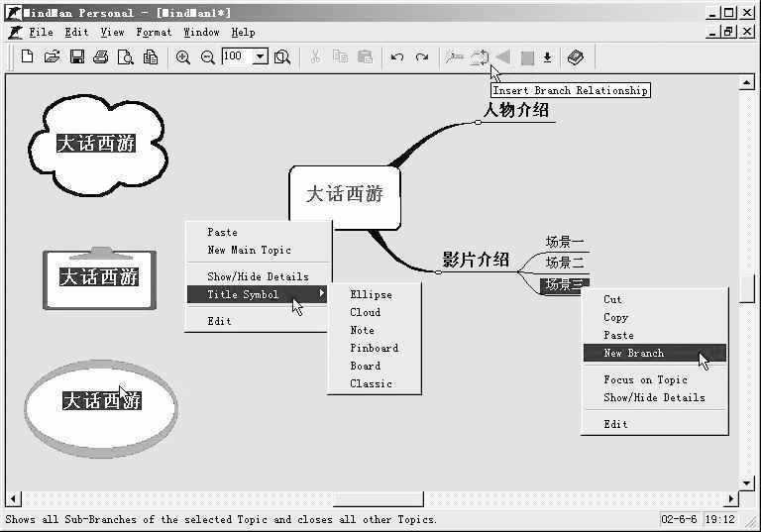The height and width of the screenshot is (532, 761).
Task: Open the Help menu
Action: pyautogui.click(x=243, y=32)
